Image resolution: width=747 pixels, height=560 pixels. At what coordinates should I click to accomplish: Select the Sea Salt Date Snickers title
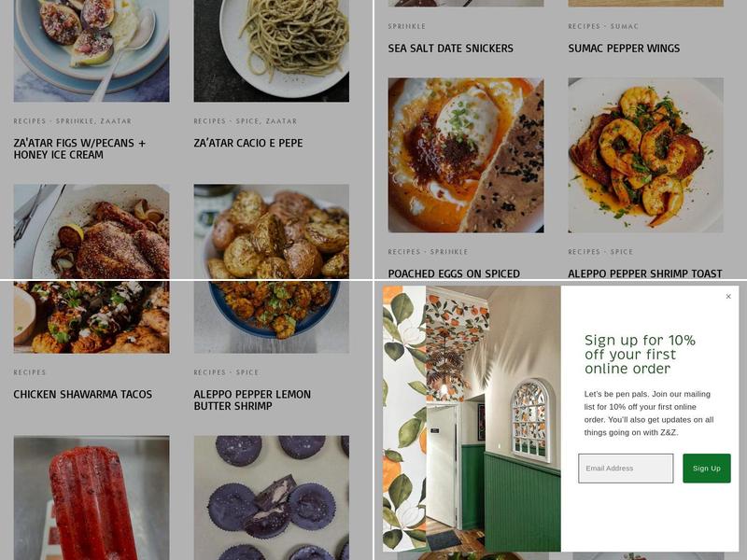point(450,49)
